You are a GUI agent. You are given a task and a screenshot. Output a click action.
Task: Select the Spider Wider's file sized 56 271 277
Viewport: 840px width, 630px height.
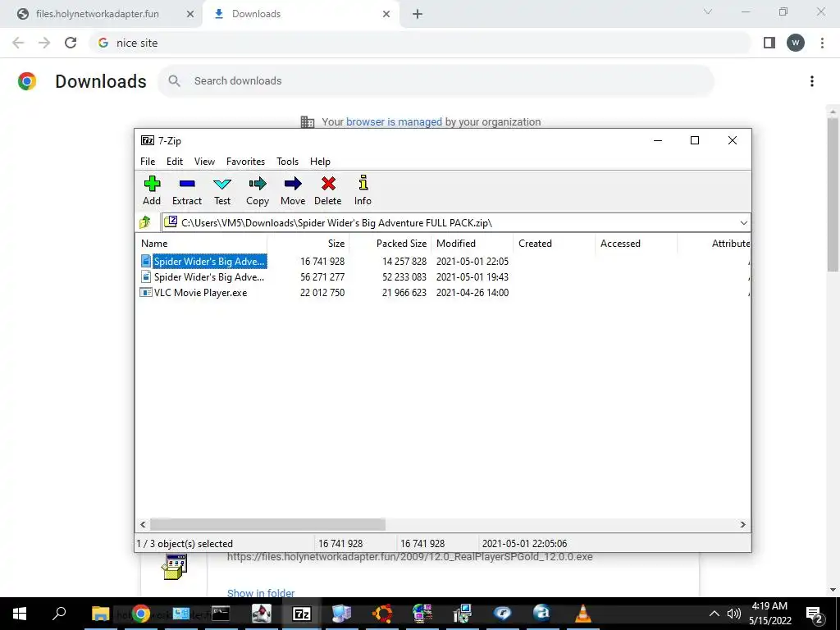(x=203, y=277)
